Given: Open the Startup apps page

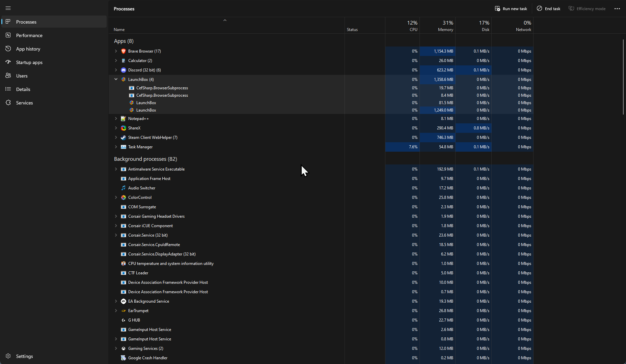Looking at the screenshot, I should (x=29, y=62).
